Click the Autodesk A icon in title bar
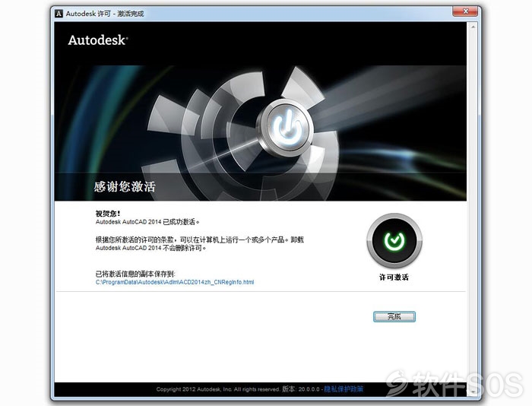 point(59,14)
